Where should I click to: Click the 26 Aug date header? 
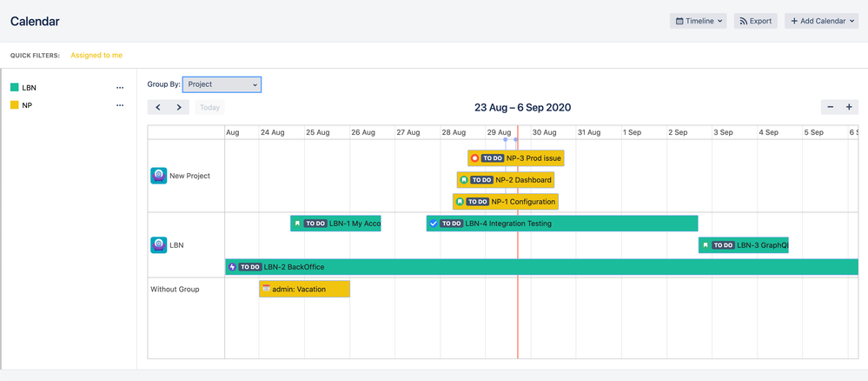(x=363, y=132)
